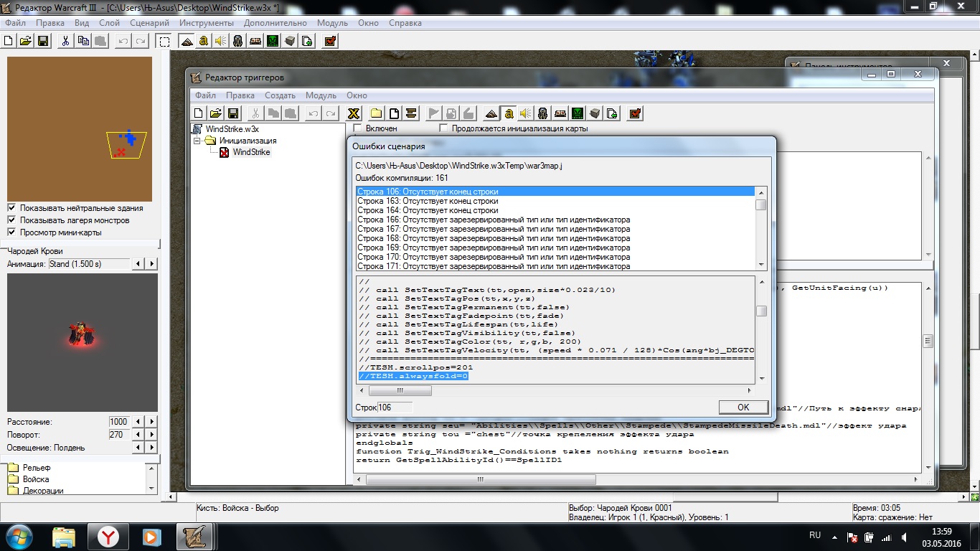Viewport: 980px width, 551px height.
Task: Click vertical scrollbar thumb of error list
Action: (x=761, y=204)
